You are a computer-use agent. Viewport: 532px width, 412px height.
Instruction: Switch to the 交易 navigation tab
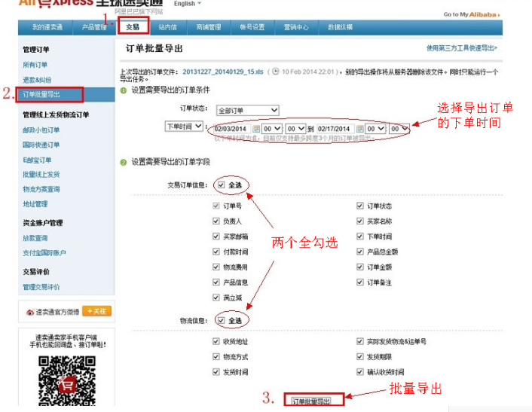pyautogui.click(x=133, y=27)
